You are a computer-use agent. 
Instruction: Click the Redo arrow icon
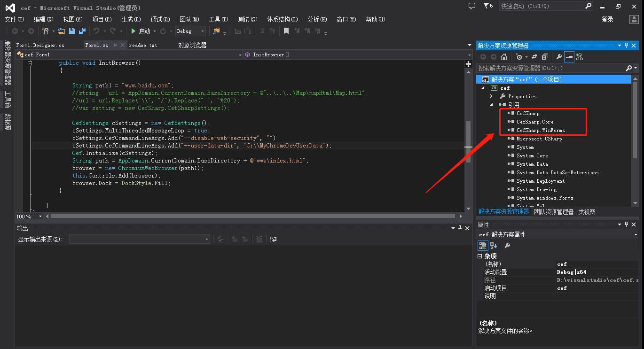coord(113,31)
